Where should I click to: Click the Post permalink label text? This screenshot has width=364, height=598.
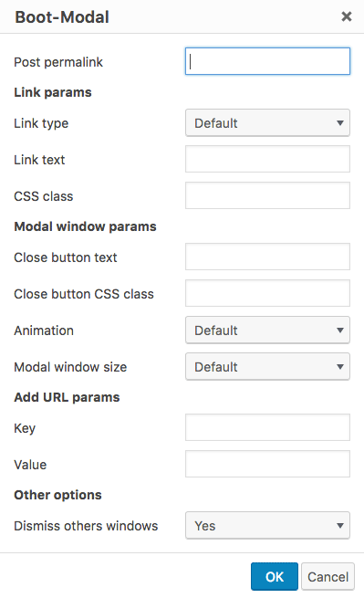pyautogui.click(x=58, y=62)
